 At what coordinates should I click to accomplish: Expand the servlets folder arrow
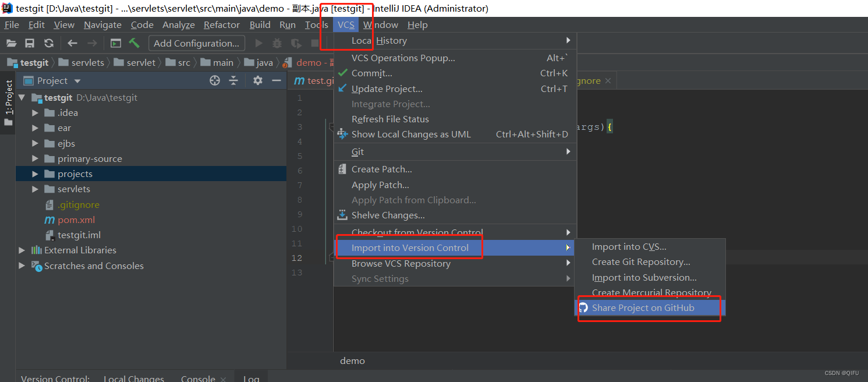(x=35, y=189)
